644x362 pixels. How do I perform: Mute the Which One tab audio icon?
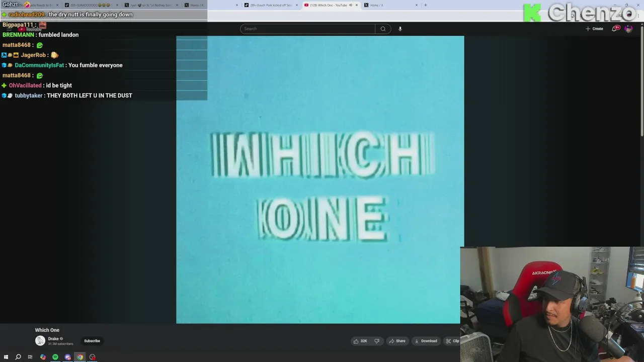tap(351, 5)
